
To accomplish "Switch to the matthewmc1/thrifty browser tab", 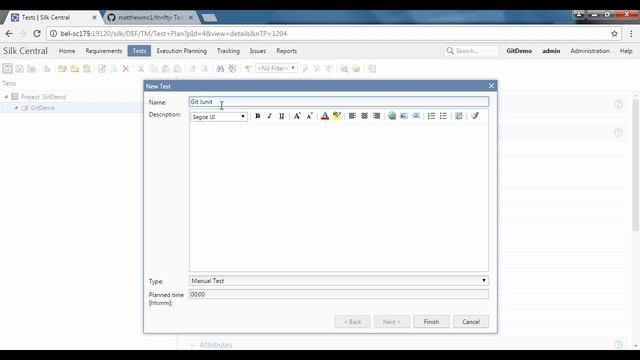I will (x=150, y=18).
